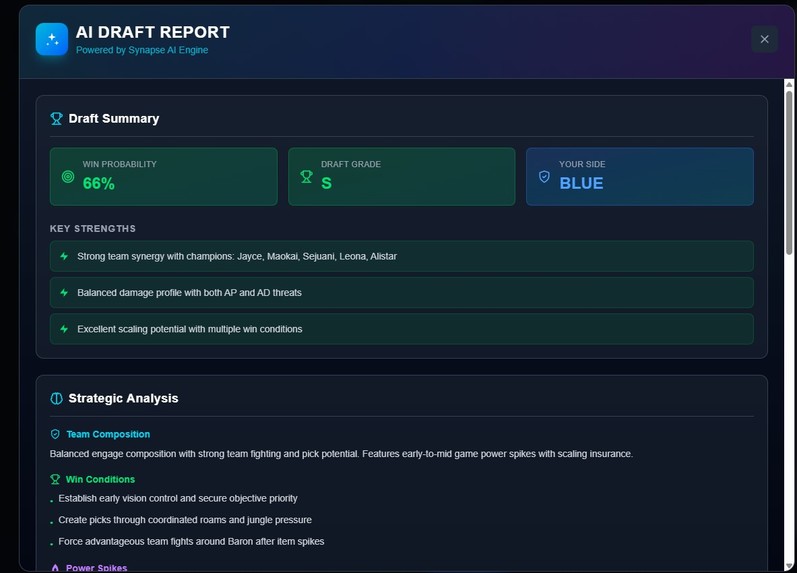This screenshot has width=797, height=573.
Task: Click the lightning icon beside scaling potential strength
Action: [x=64, y=329]
